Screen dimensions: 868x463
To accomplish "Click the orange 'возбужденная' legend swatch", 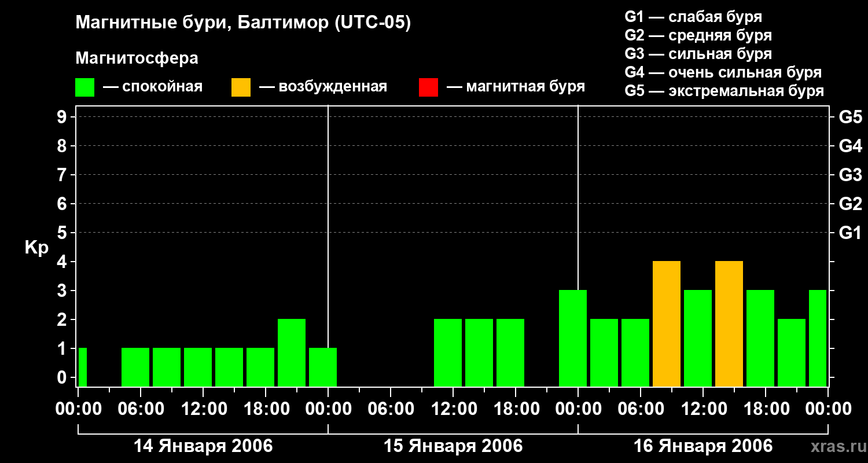I will 241,87.
